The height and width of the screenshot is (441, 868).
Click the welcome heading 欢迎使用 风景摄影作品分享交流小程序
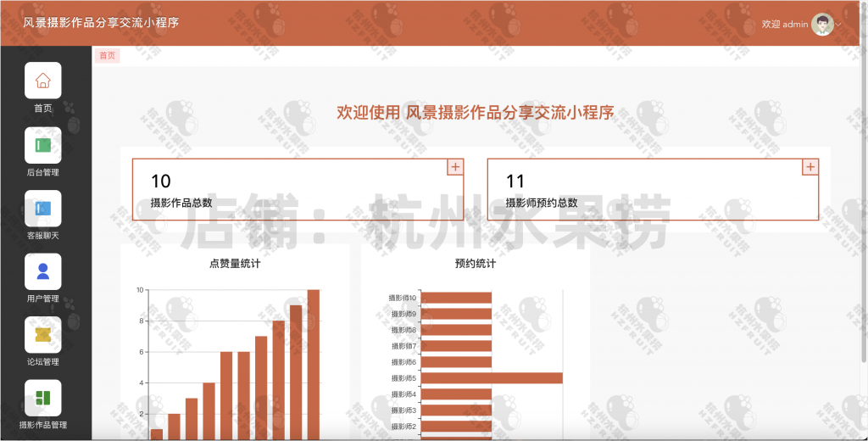[x=475, y=113]
